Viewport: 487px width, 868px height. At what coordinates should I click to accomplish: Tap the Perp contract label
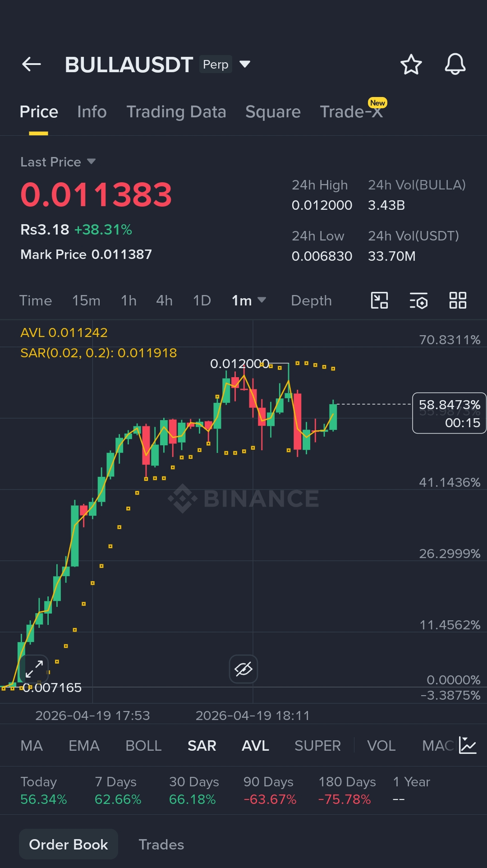pos(216,64)
